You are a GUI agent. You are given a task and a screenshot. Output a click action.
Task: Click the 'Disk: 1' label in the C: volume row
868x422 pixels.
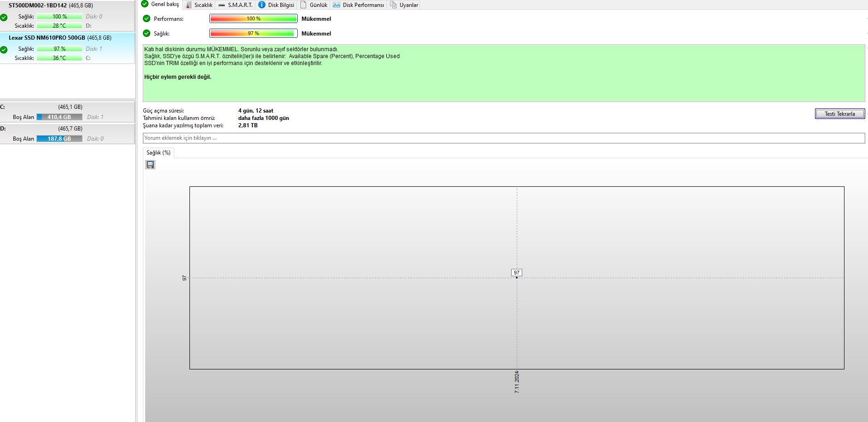[x=95, y=117]
